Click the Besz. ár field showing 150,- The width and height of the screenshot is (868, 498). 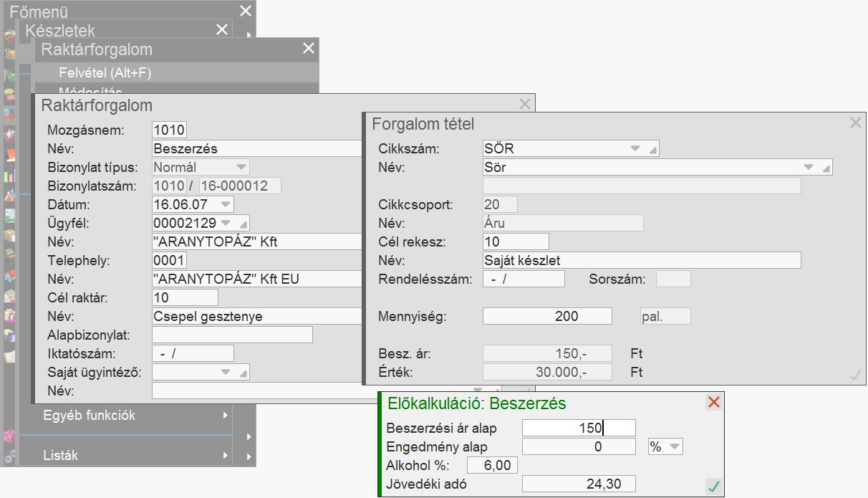548,353
